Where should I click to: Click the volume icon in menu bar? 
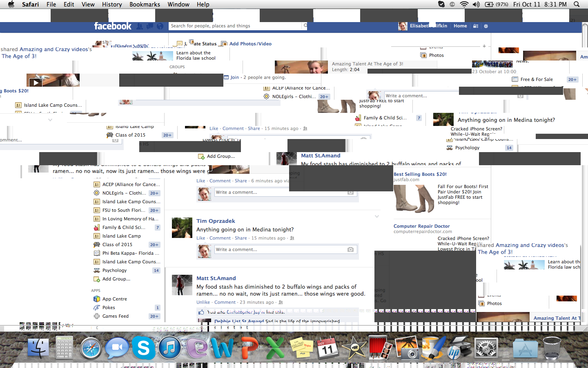pos(476,4)
